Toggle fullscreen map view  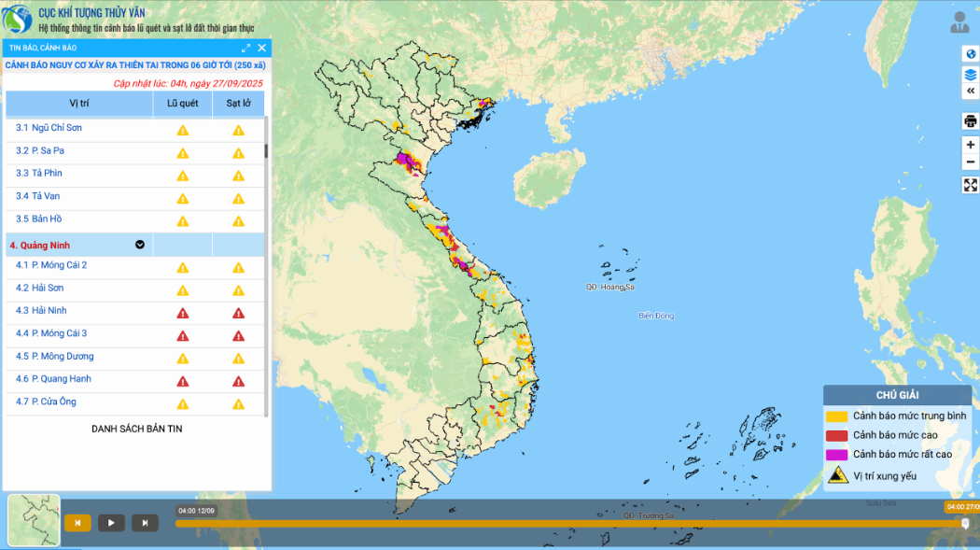pos(970,185)
